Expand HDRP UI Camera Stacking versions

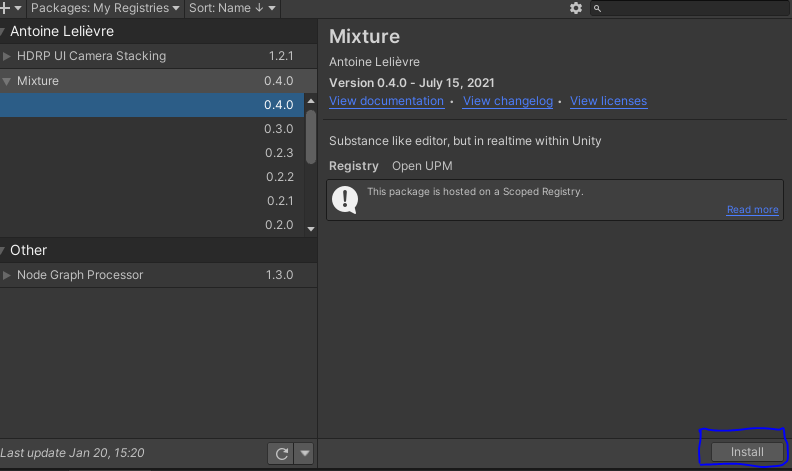pos(7,56)
